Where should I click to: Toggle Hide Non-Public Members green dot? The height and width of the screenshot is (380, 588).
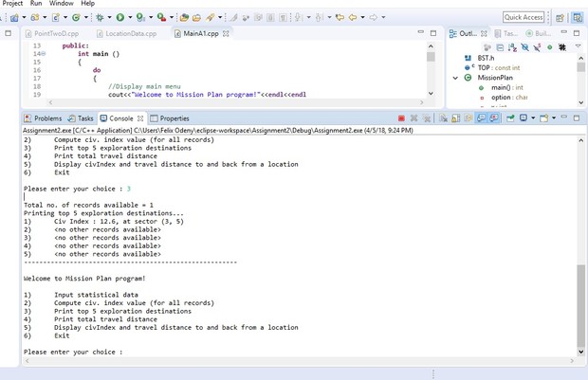pyautogui.click(x=550, y=47)
